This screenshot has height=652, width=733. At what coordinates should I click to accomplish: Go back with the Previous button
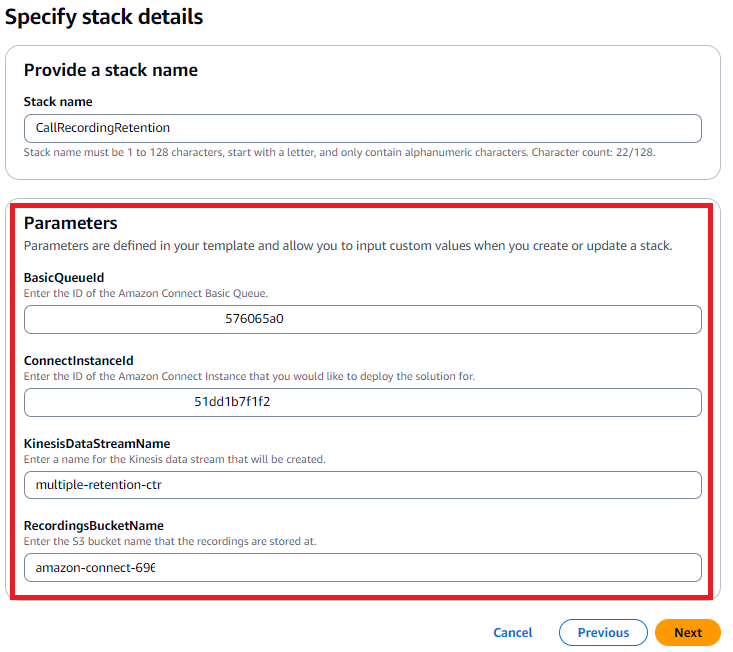pos(603,632)
